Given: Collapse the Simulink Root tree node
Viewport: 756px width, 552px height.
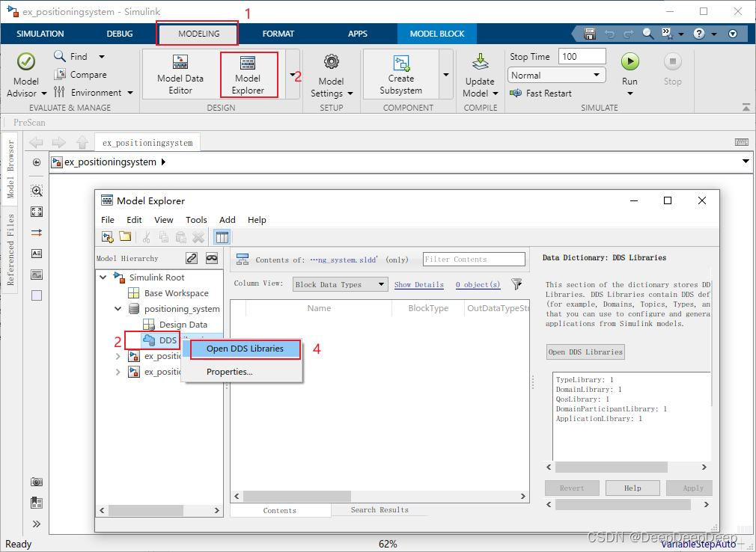Looking at the screenshot, I should pos(104,276).
